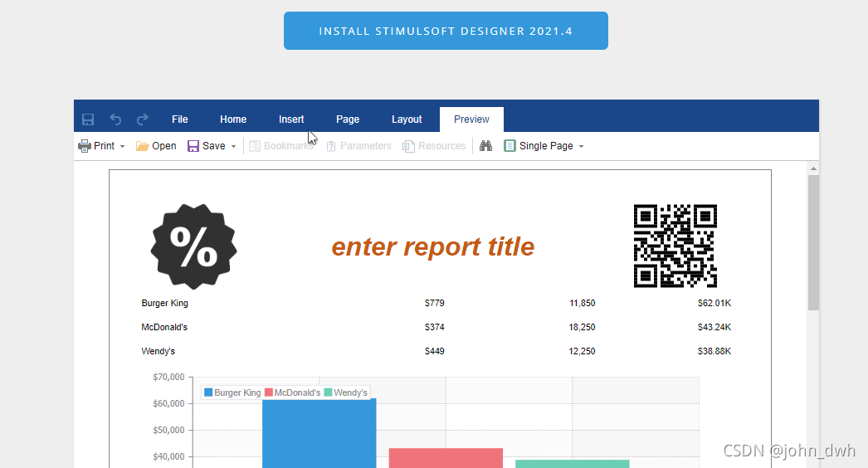Click the undo arrow icon
This screenshot has width=868, height=468.
pos(115,119)
